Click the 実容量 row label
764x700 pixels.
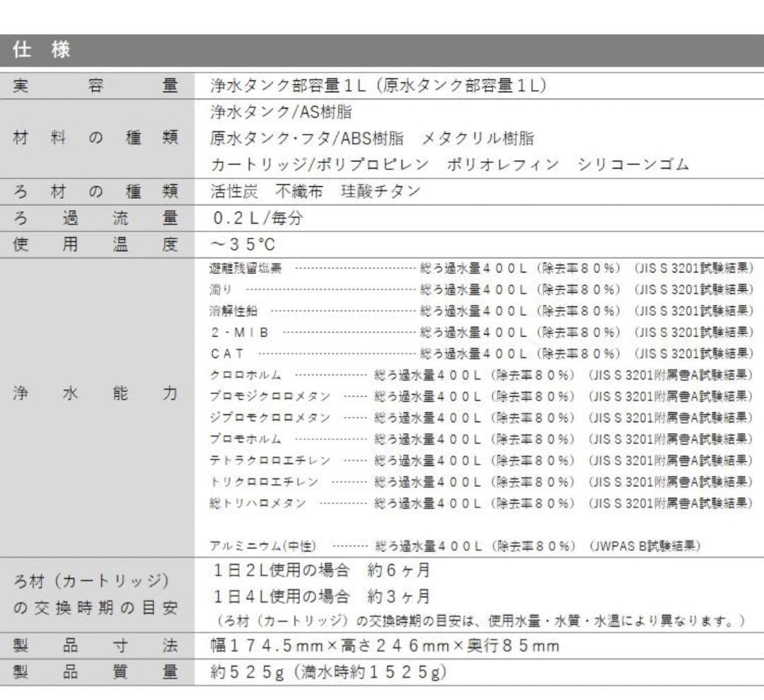click(96, 86)
